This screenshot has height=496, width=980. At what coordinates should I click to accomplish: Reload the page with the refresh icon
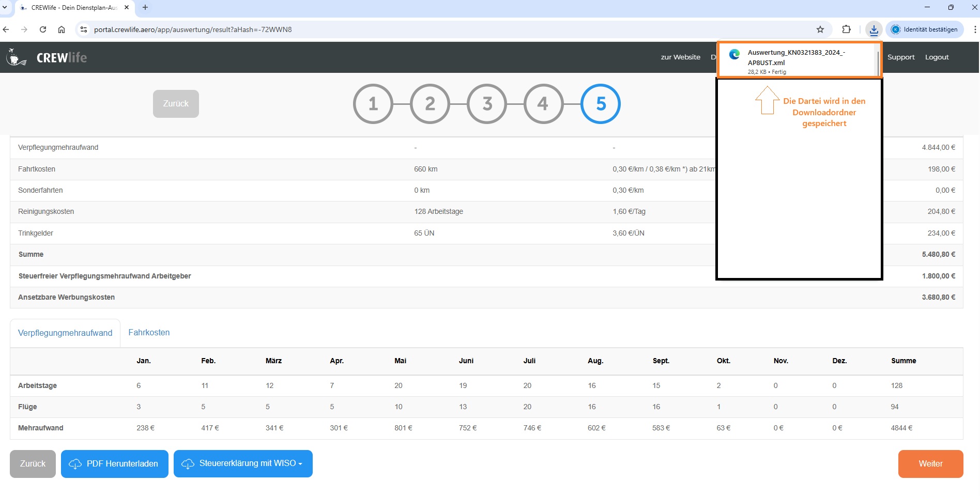[x=43, y=29]
